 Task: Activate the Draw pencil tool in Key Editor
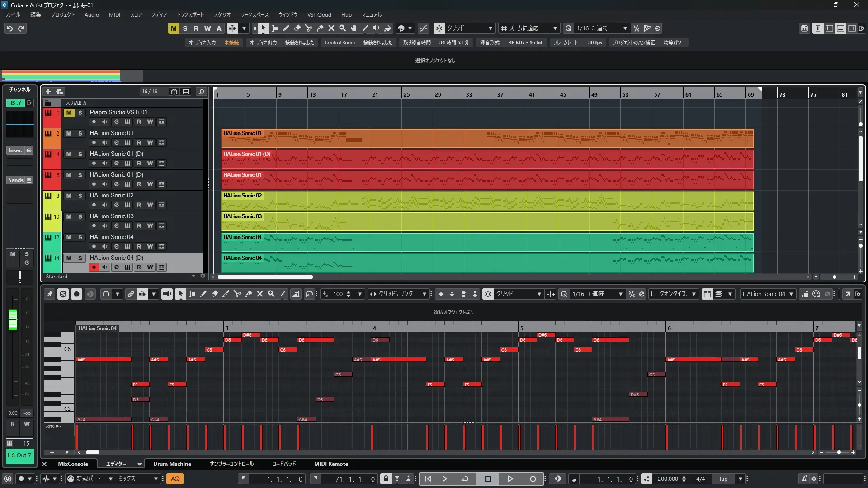203,294
